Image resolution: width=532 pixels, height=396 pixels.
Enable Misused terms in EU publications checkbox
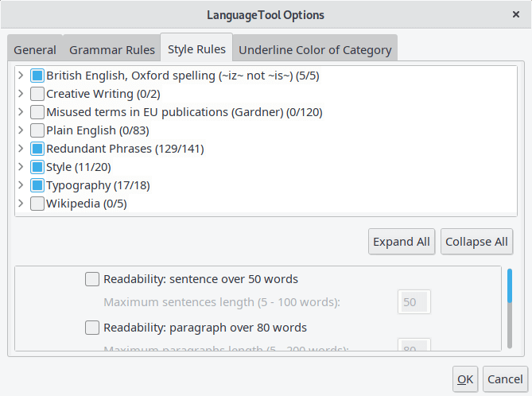pyautogui.click(x=37, y=112)
